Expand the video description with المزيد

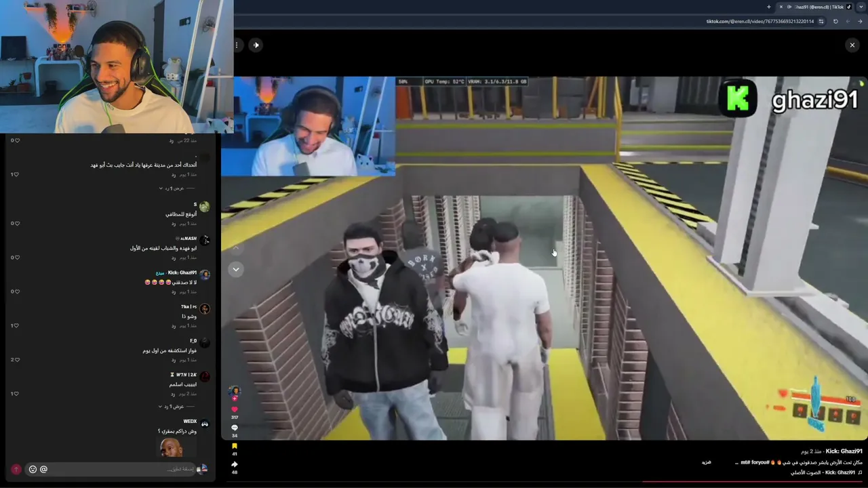(x=706, y=462)
